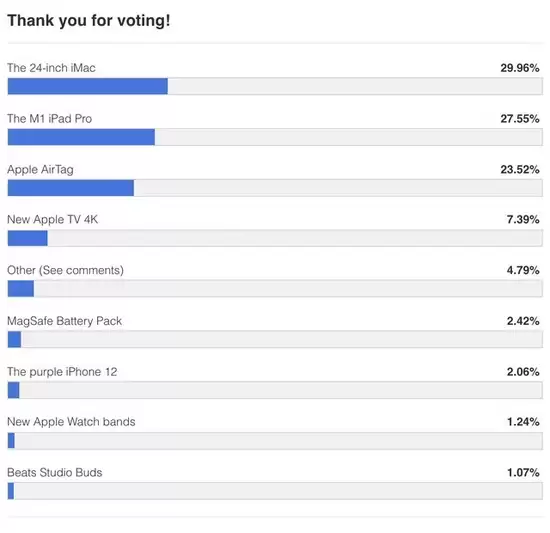Click the 'Beats Studio Buds' label
The width and height of the screenshot is (550, 533).
pos(55,473)
